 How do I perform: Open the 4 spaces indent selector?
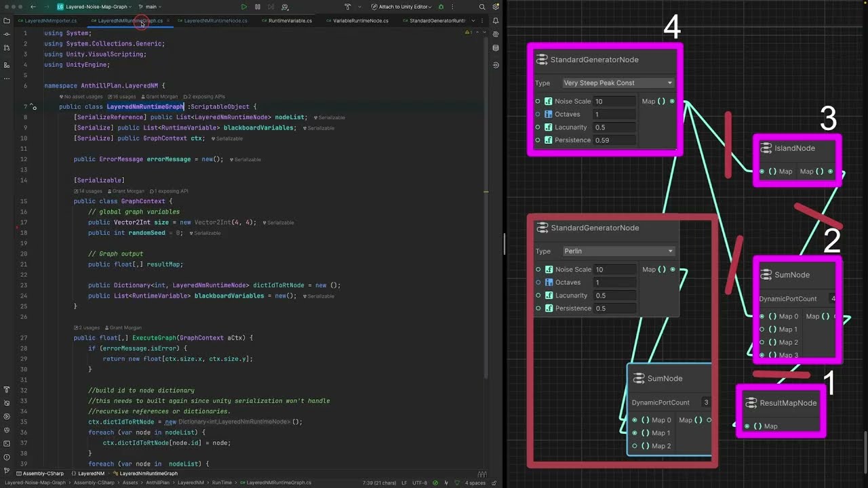point(475,483)
